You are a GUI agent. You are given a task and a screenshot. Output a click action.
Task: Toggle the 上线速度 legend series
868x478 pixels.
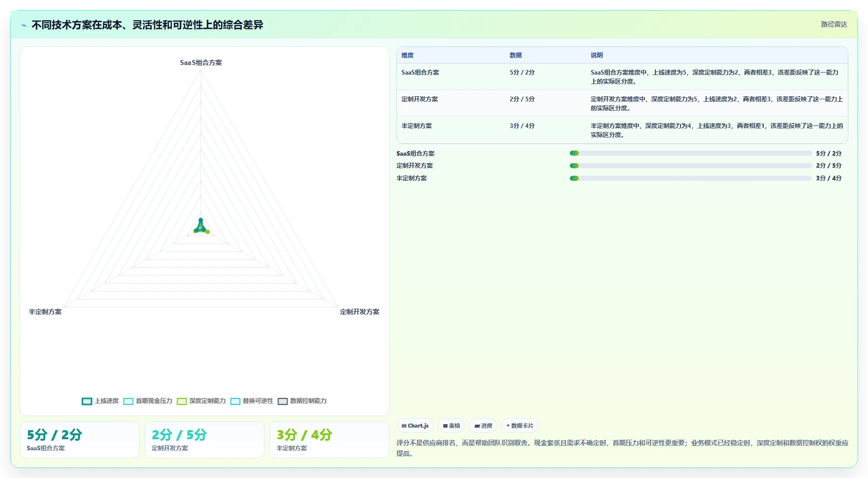[x=100, y=401]
